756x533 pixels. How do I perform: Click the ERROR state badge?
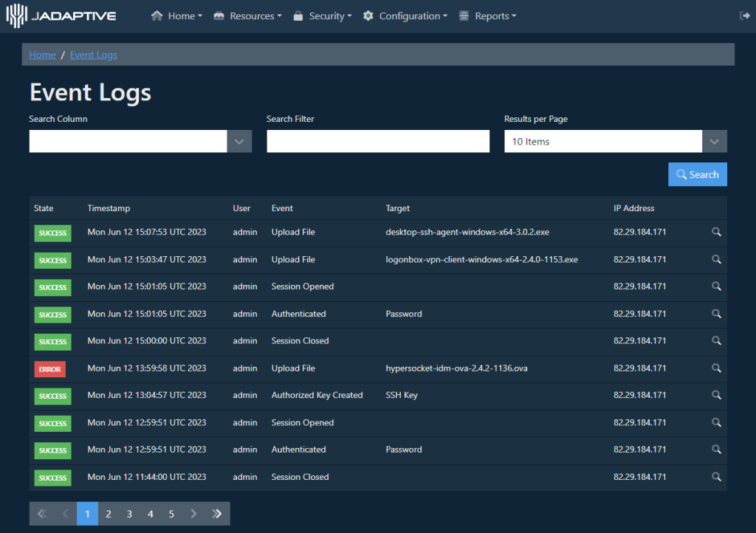(49, 368)
